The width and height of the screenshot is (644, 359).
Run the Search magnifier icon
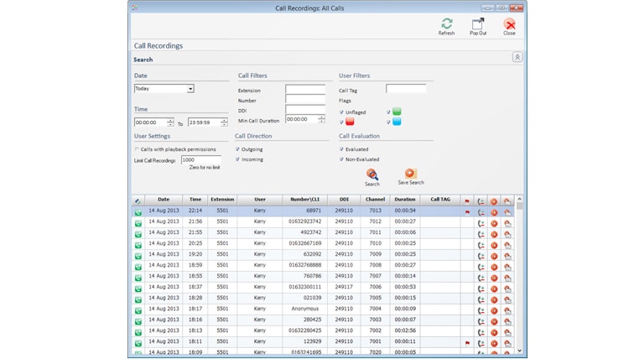(x=372, y=174)
